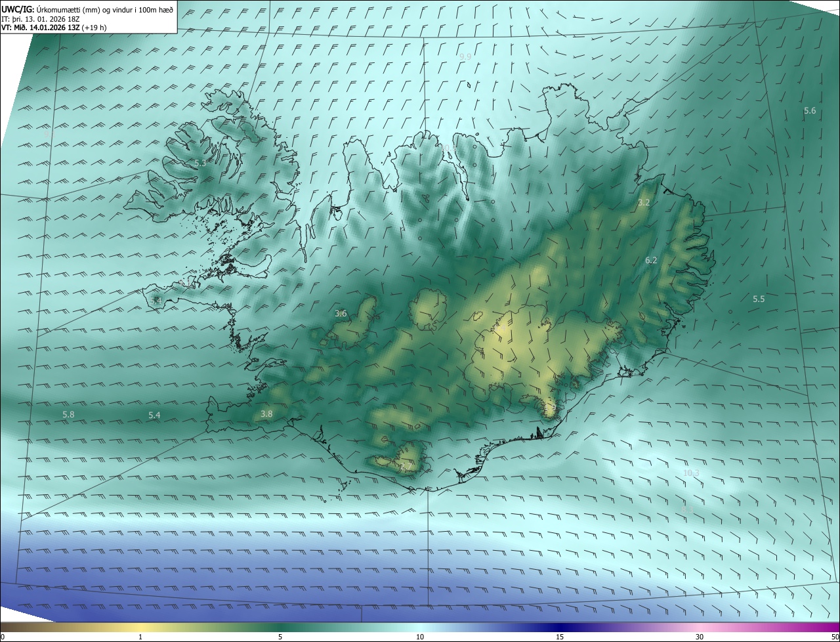840x642 pixels.
Task: Select the colour scale tick labelled 5
Action: tap(280, 637)
